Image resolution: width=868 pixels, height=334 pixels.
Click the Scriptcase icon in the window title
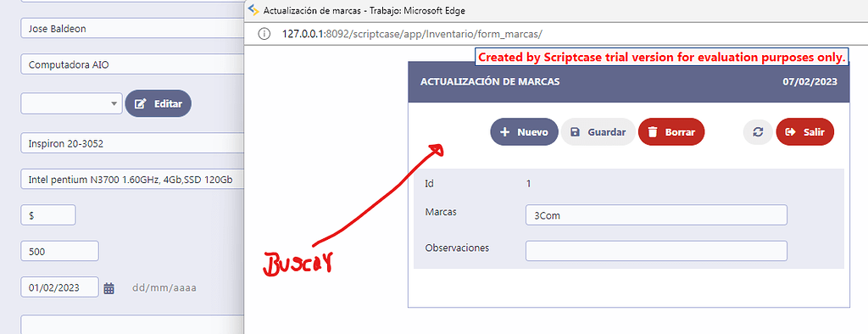tap(253, 10)
